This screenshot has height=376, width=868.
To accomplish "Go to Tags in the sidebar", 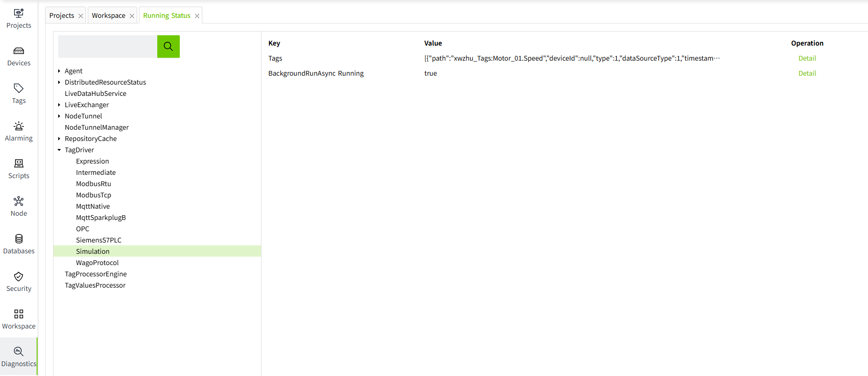I will pyautogui.click(x=19, y=89).
